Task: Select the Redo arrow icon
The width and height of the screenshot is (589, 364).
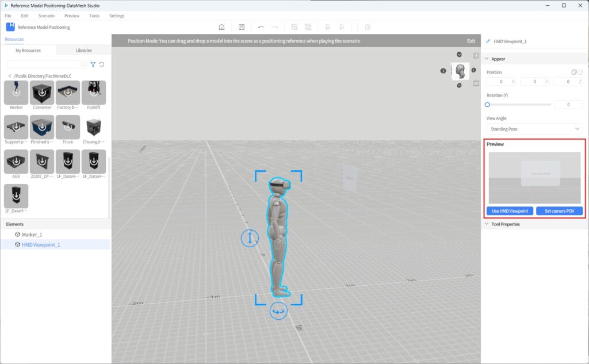Action: (x=276, y=26)
